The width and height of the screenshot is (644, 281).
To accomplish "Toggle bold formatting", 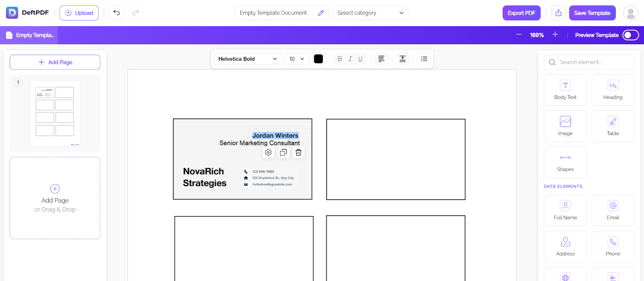I will coord(340,59).
